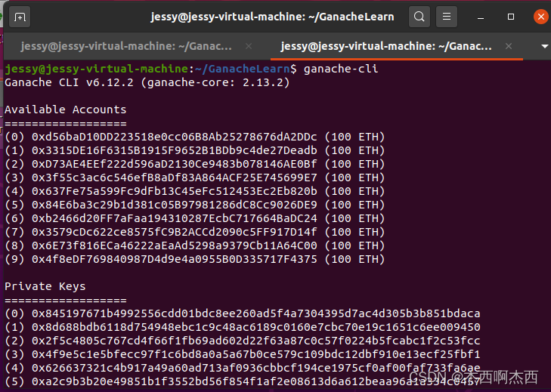Click account address 0x3315DE16F6315B1915F9652B1BDb9c4de27Deadb
The width and height of the screenshot is (551, 392).
pos(175,150)
